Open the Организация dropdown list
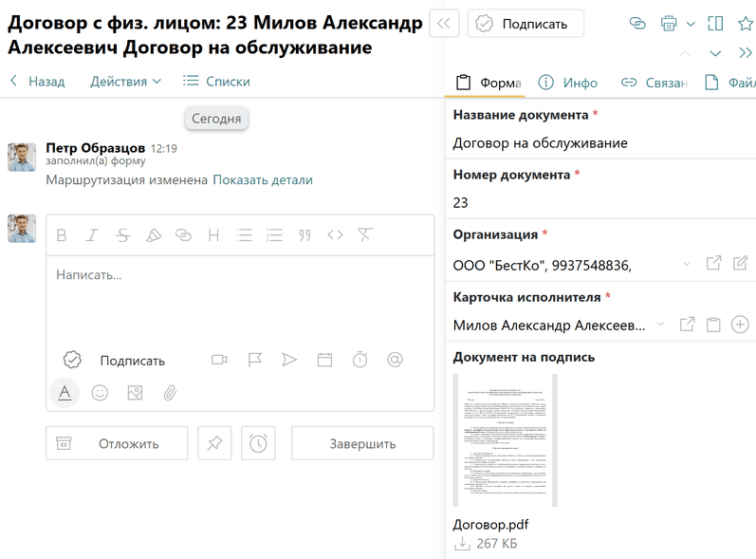Screen dimensions: 756x559 pos(687,265)
